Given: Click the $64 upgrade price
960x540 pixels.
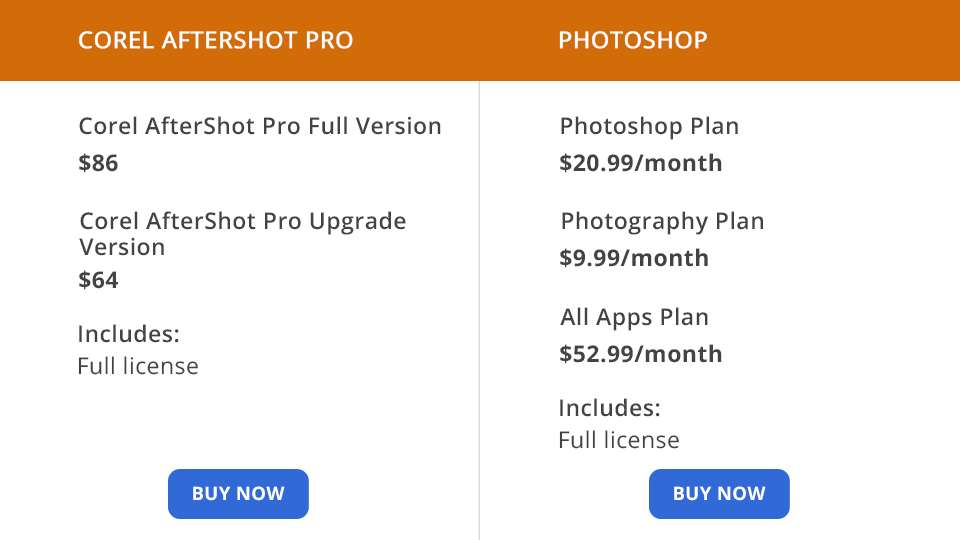Looking at the screenshot, I should [99, 280].
